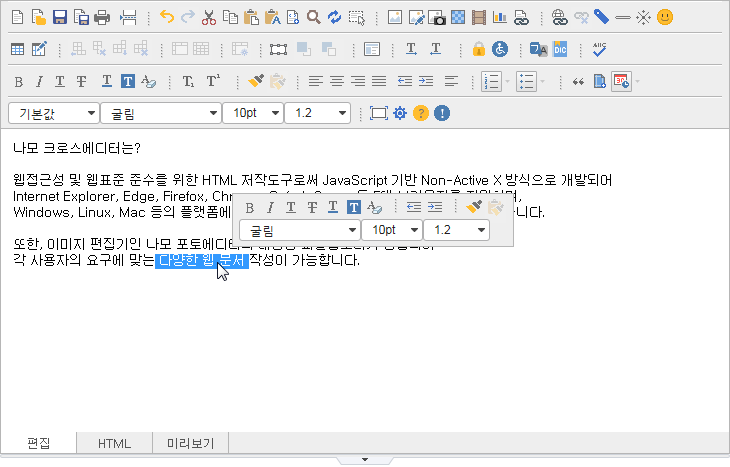Open Find with the magnifying glass icon
The width and height of the screenshot is (730, 467).
[x=314, y=18]
